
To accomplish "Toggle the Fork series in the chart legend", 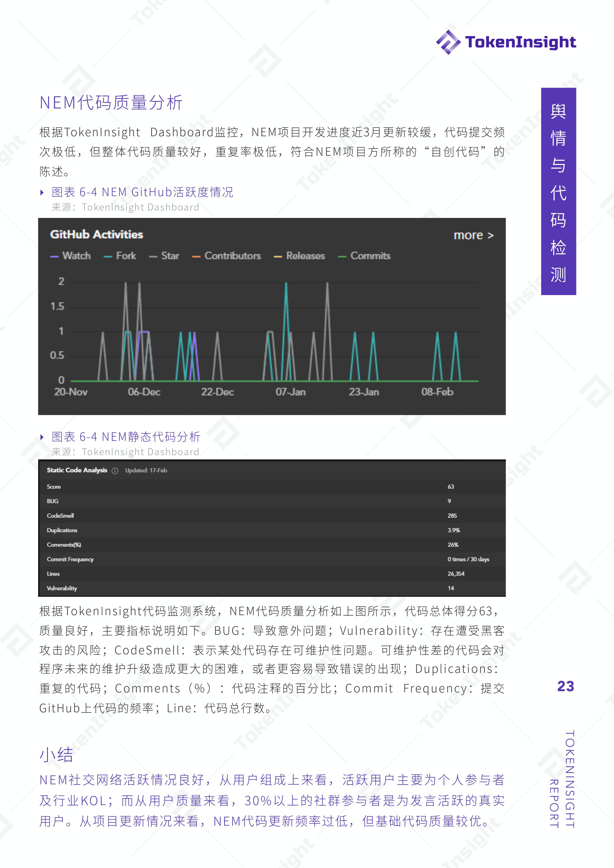I will pyautogui.click(x=120, y=256).
